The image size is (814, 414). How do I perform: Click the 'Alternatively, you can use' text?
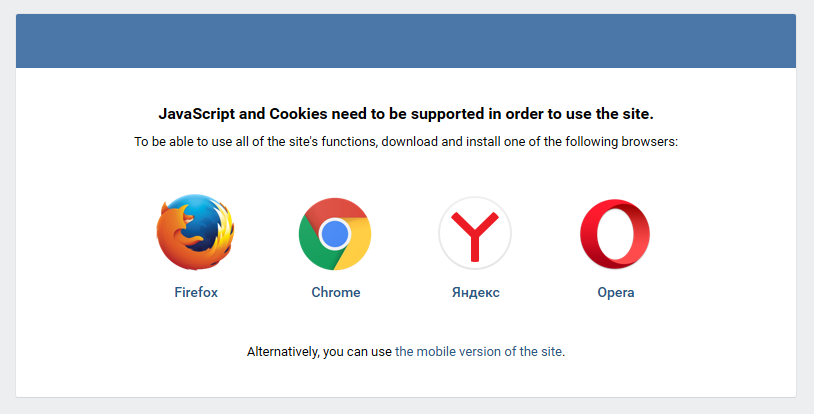[319, 352]
